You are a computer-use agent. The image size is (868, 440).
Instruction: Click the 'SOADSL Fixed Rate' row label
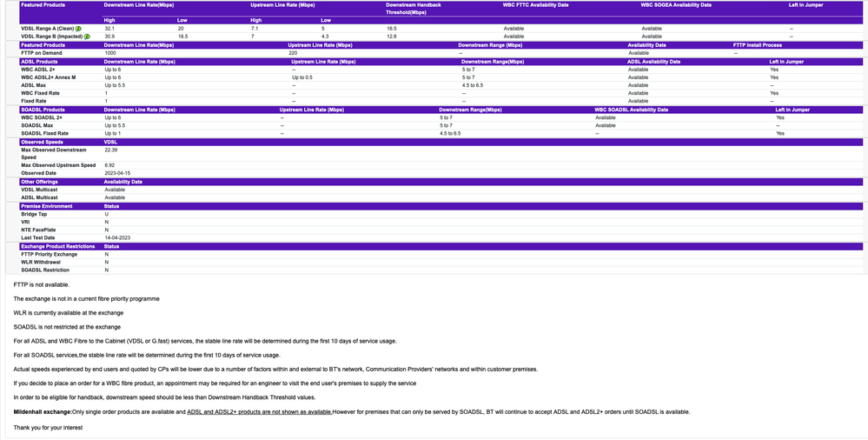(45, 133)
